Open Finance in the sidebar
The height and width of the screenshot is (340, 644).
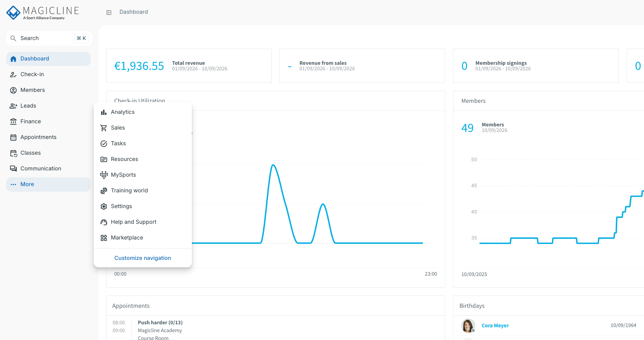[48, 122]
